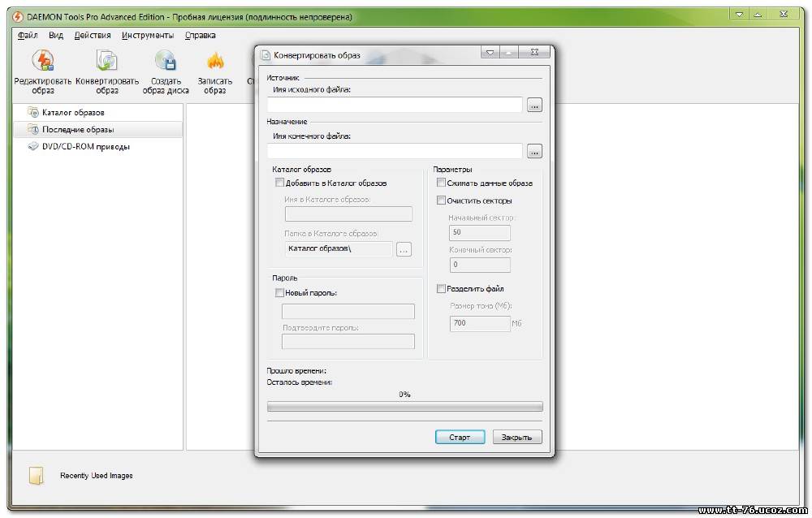The width and height of the screenshot is (812, 518).
Task: Open the arrow dropdown in the dialog title bar
Action: pyautogui.click(x=490, y=52)
